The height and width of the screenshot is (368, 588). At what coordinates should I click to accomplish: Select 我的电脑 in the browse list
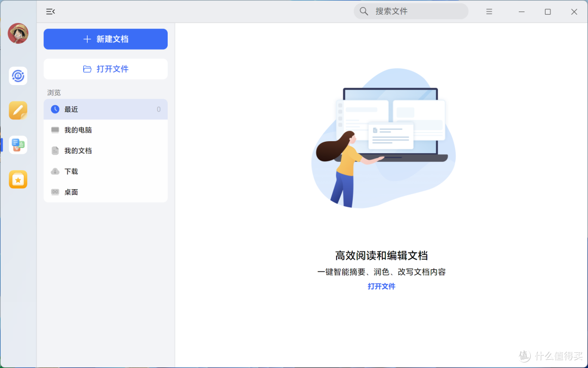[106, 130]
